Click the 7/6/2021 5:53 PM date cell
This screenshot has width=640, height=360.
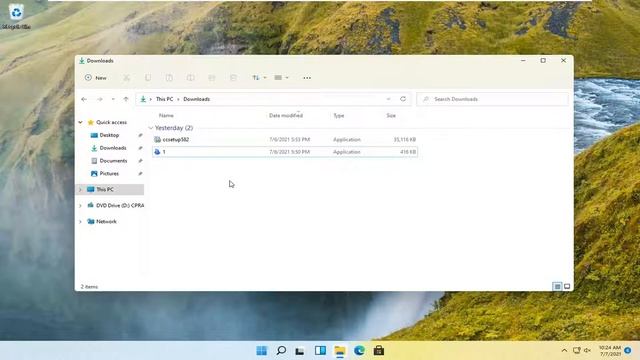[x=289, y=140]
